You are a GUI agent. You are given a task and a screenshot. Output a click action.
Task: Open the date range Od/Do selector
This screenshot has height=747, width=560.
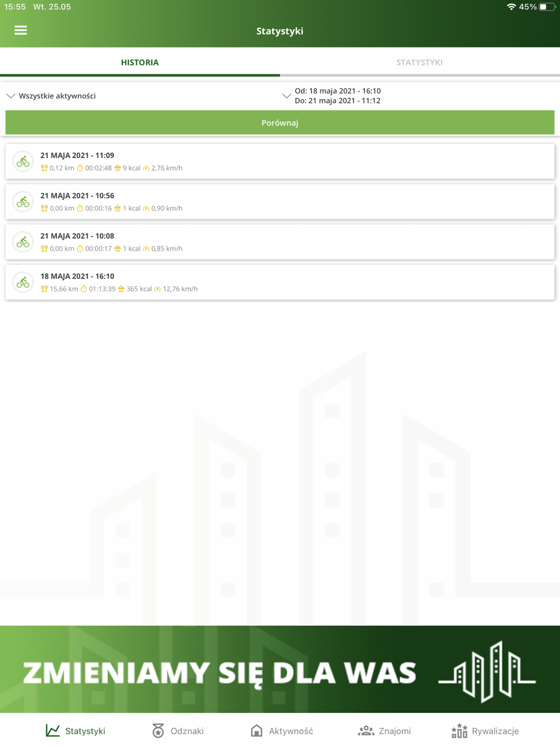pos(338,96)
